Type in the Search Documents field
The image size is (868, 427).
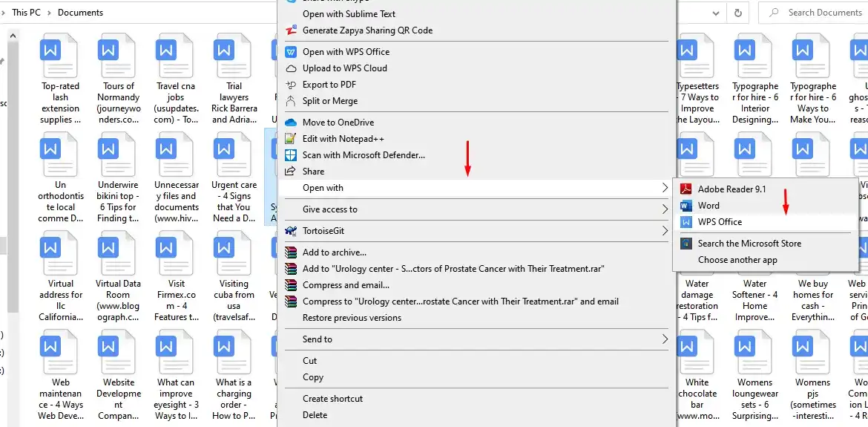[x=823, y=13]
